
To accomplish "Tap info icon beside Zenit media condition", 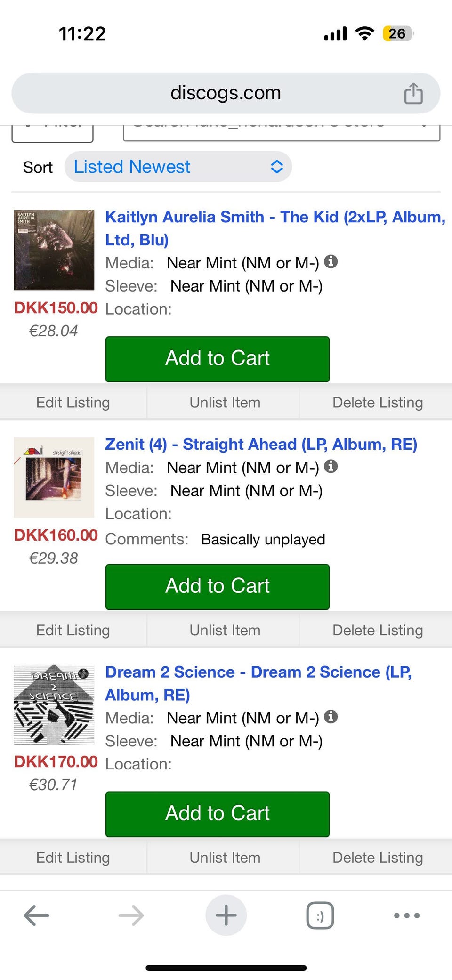I will [331, 466].
